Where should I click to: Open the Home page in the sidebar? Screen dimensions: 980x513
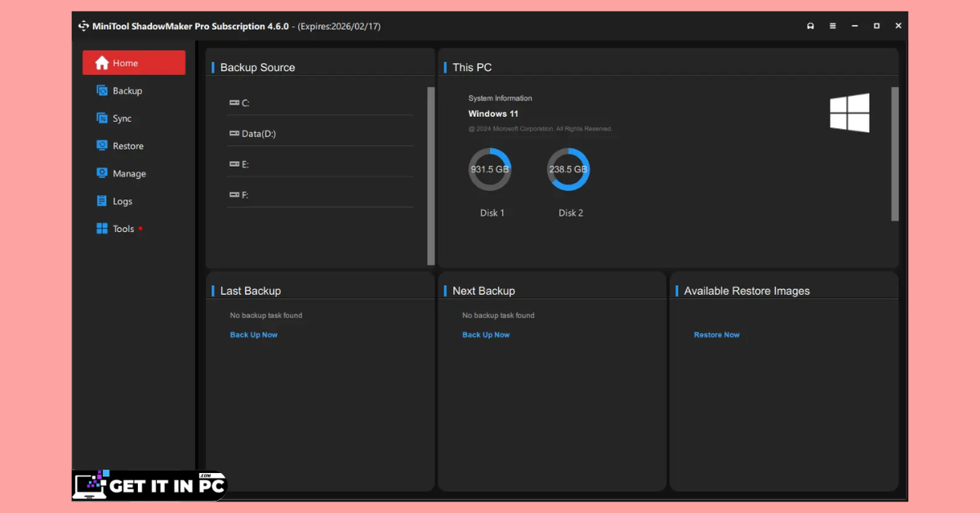click(134, 63)
